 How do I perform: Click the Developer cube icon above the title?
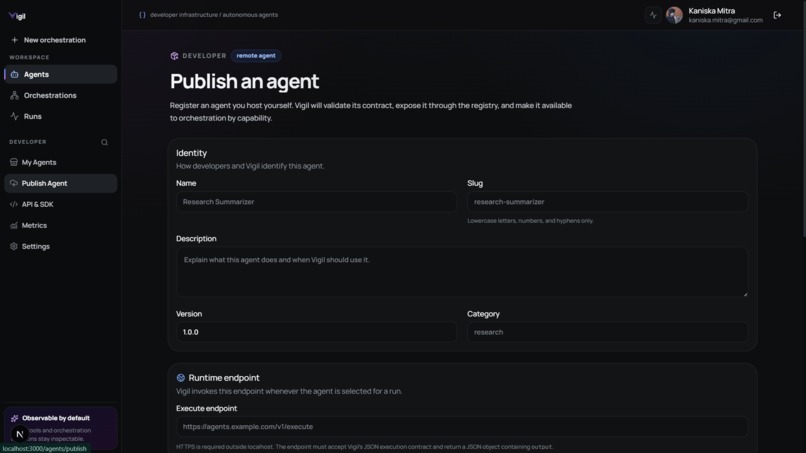(x=174, y=56)
